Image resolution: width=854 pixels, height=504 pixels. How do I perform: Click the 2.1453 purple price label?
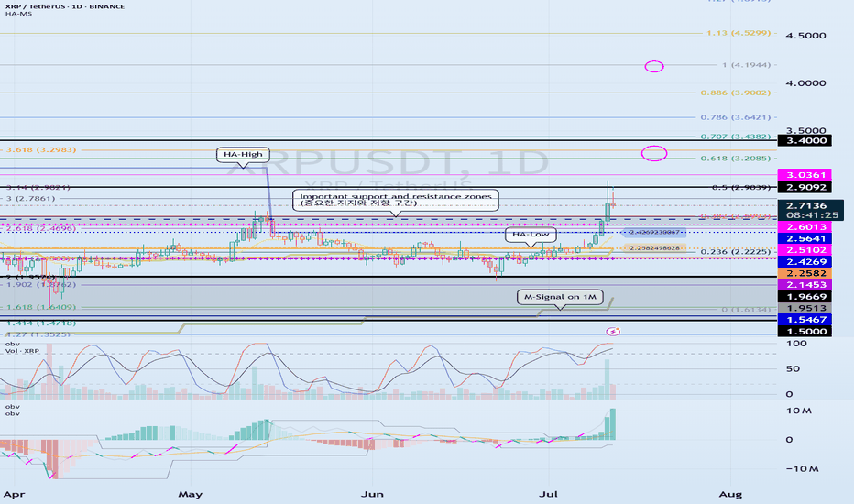coord(805,285)
